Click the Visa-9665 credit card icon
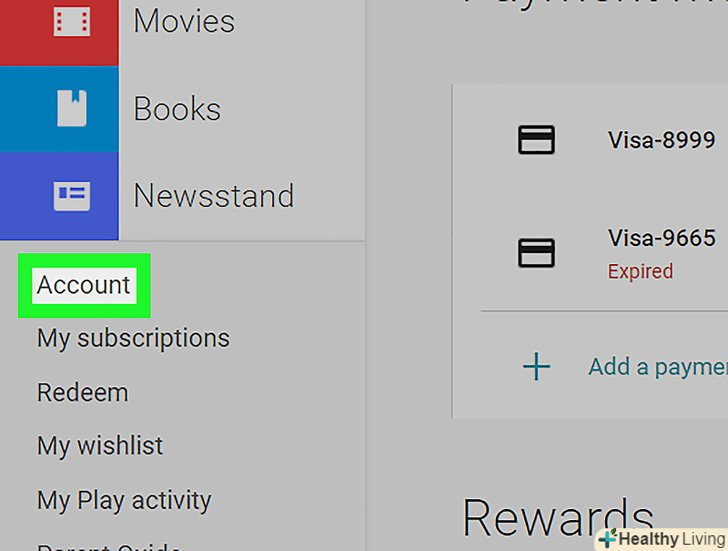Screen dimensions: 728x551 [536, 253]
